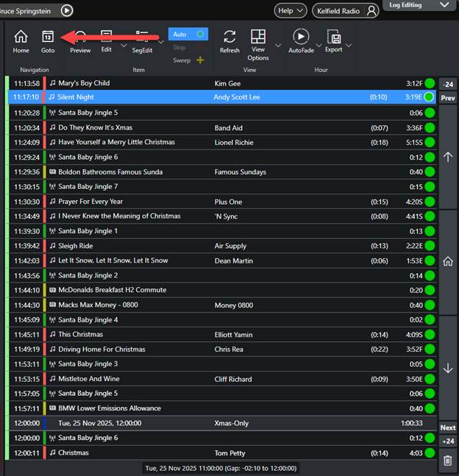The image size is (459, 476).
Task: Click the Prev button
Action: [448, 98]
